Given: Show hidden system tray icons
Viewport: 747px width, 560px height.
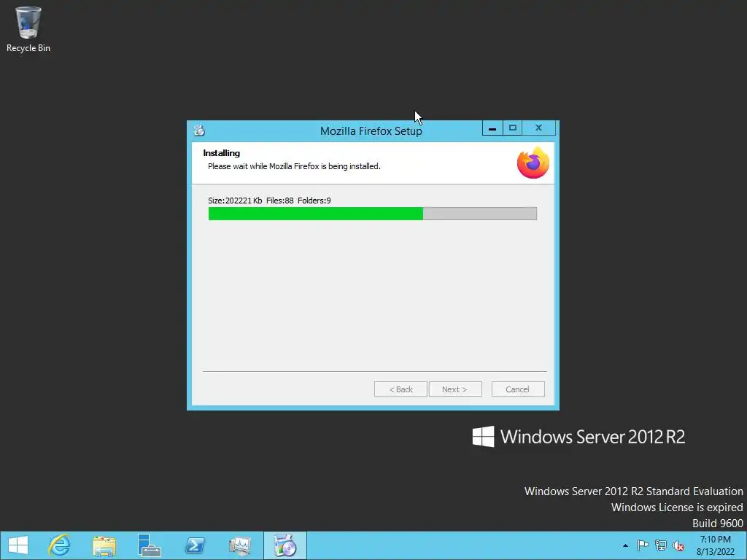Looking at the screenshot, I should (x=625, y=545).
